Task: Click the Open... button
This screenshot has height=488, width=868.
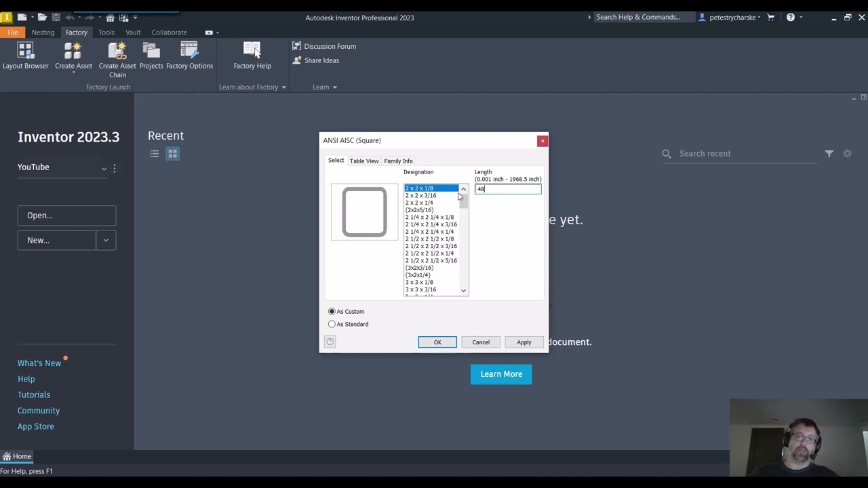Action: coord(66,216)
